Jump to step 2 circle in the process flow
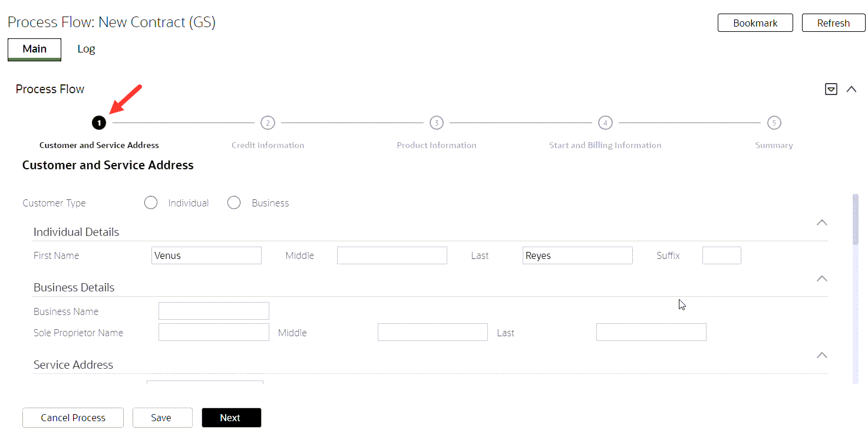Viewport: 868px width, 443px height. pos(268,123)
